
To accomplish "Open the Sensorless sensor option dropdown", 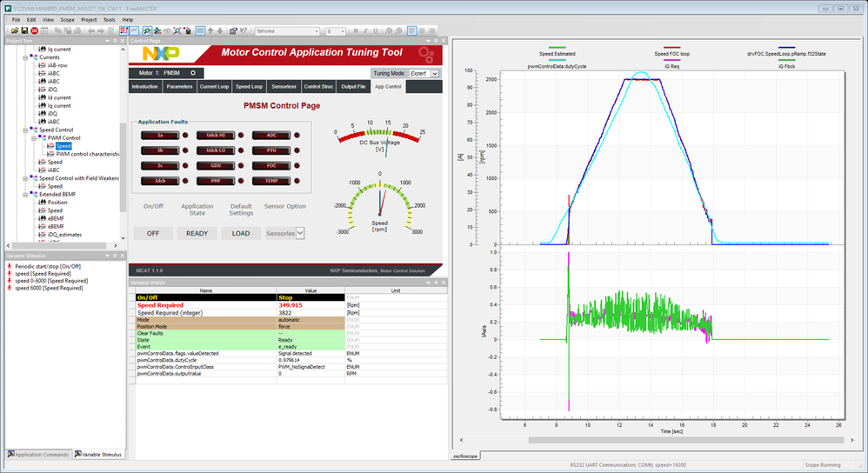I will [x=300, y=234].
